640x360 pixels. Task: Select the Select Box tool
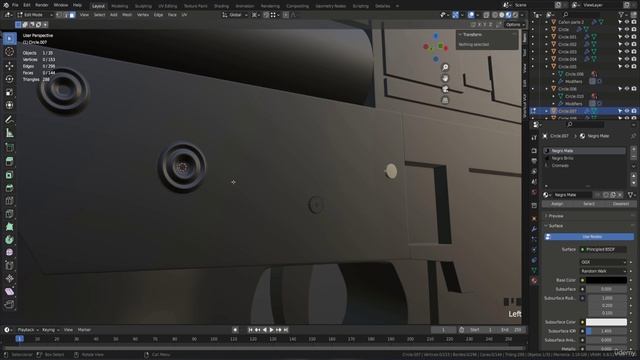coord(9,38)
